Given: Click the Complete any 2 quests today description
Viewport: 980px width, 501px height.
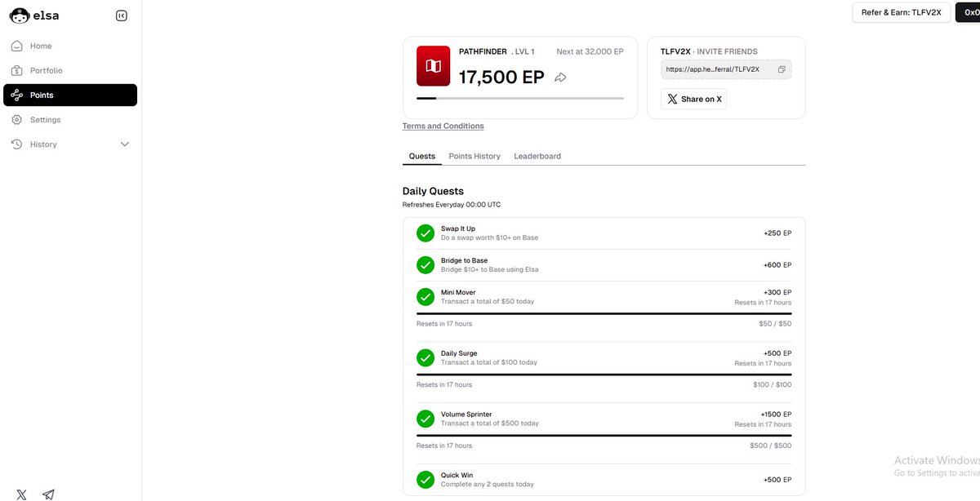Looking at the screenshot, I should tap(488, 485).
